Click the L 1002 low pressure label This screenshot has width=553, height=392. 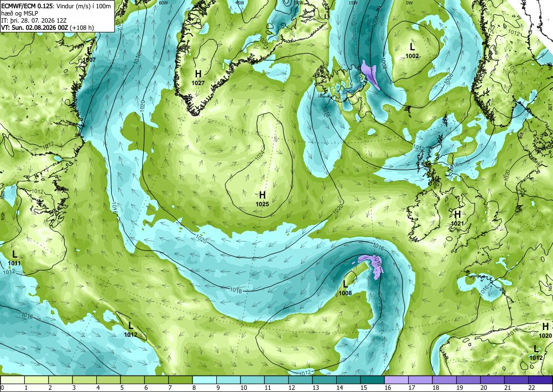(412, 50)
